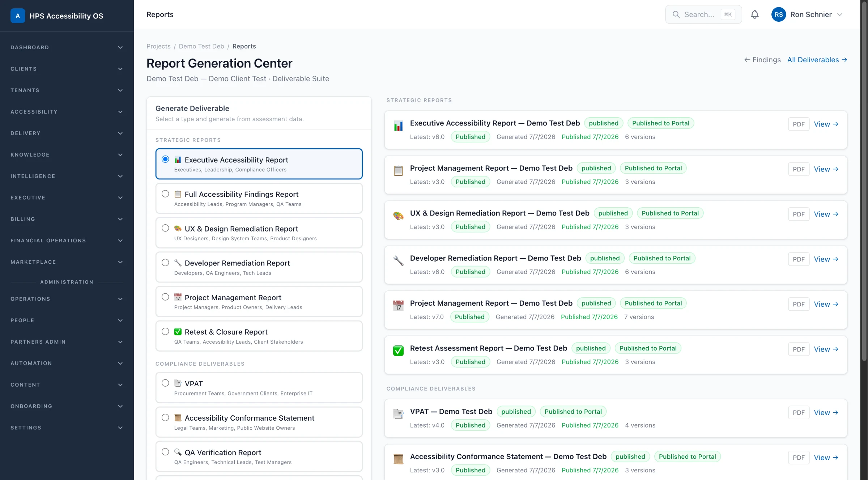Select Retest & Closure Report radio button

165,331
